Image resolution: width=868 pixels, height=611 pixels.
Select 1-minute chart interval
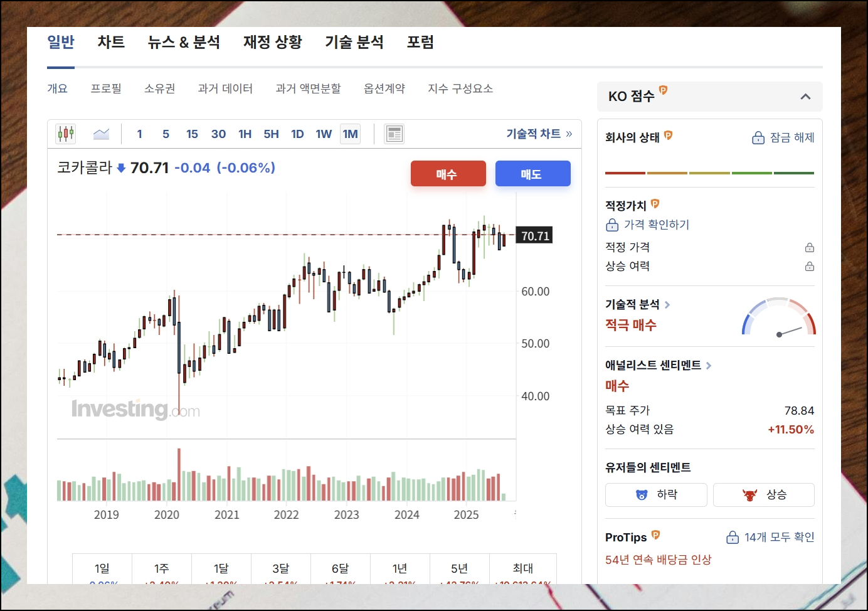(139, 134)
